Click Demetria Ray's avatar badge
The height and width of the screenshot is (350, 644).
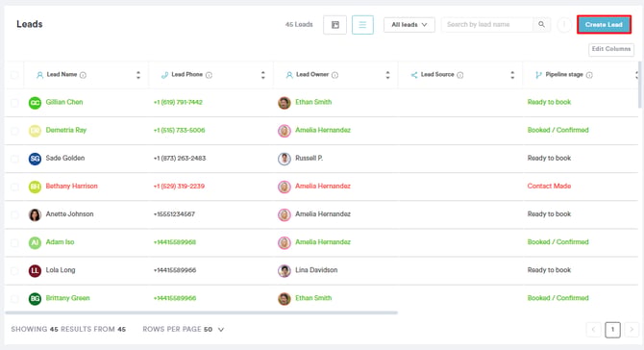click(35, 131)
